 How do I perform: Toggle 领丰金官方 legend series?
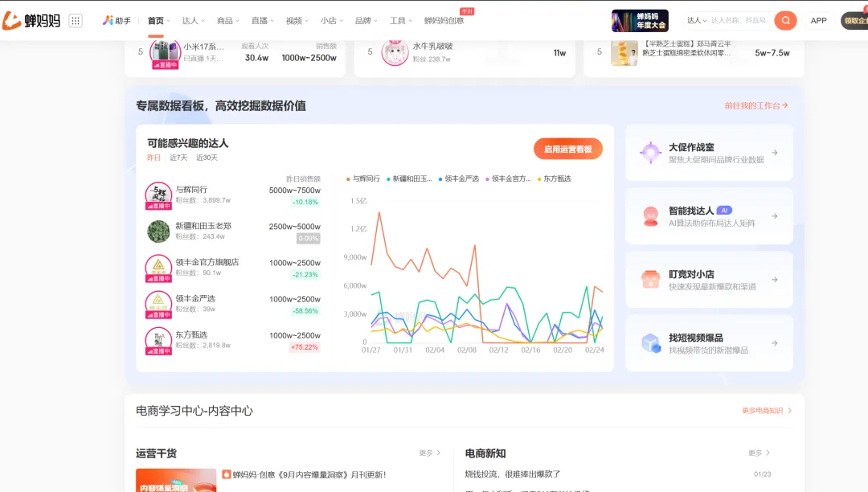[x=508, y=178]
